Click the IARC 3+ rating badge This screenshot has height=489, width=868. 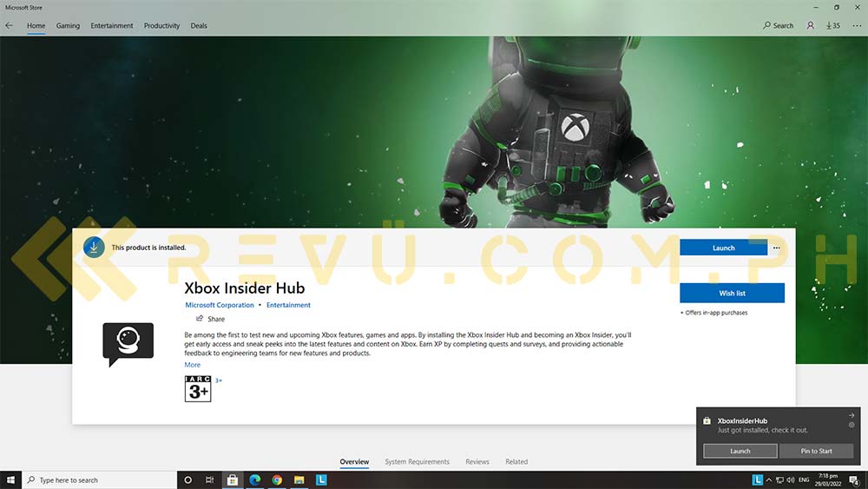(198, 388)
